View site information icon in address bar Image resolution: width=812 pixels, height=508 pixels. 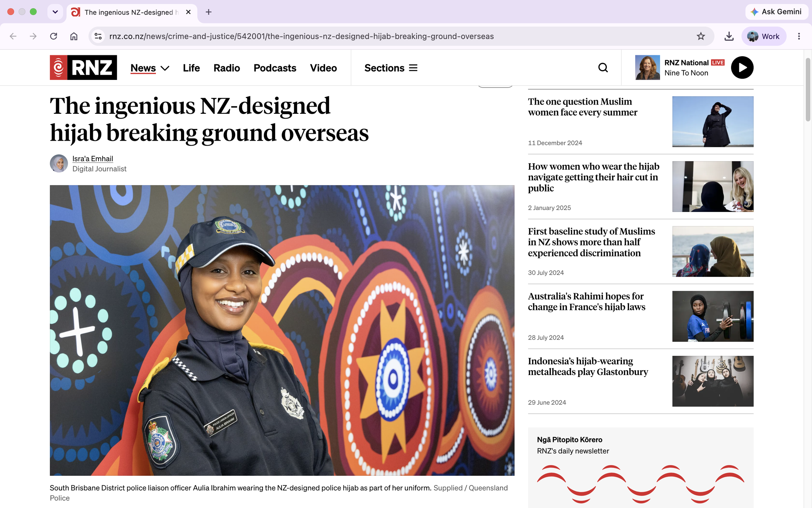[98, 36]
